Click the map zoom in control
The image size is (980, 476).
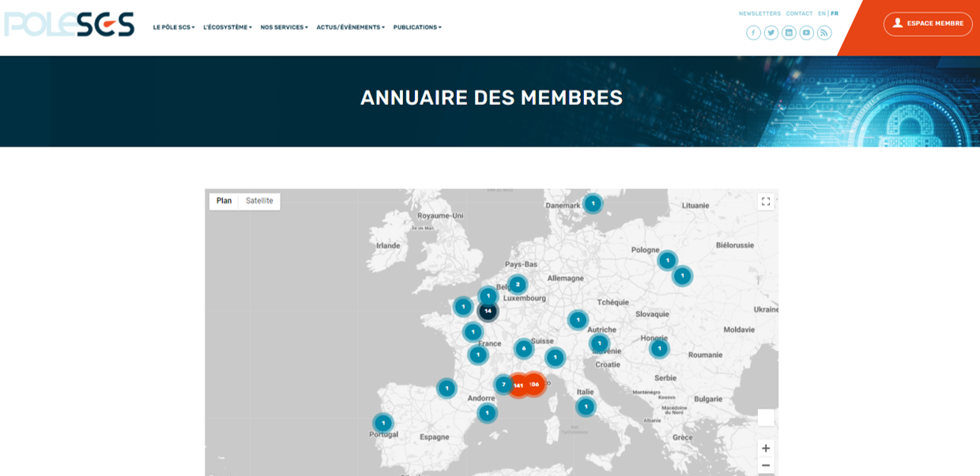766,447
